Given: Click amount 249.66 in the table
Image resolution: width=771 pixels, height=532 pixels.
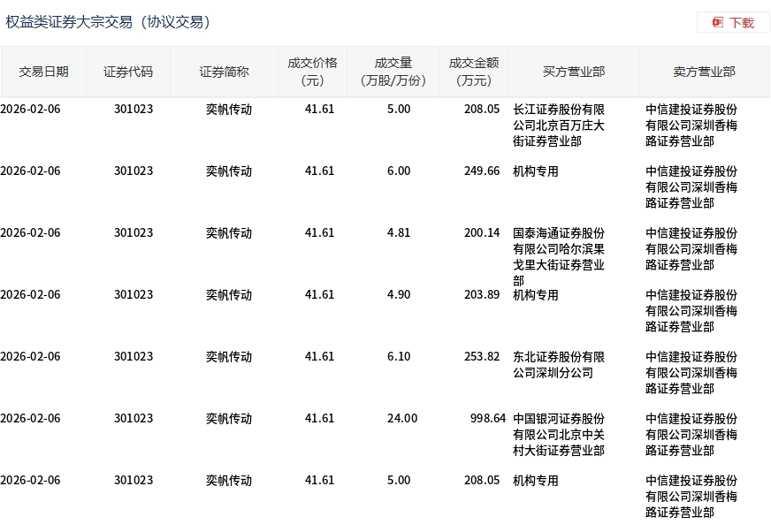Looking at the screenshot, I should tap(482, 171).
